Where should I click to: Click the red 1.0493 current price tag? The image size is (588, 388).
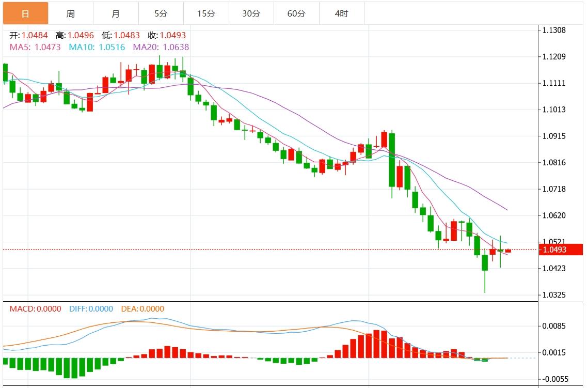point(554,250)
